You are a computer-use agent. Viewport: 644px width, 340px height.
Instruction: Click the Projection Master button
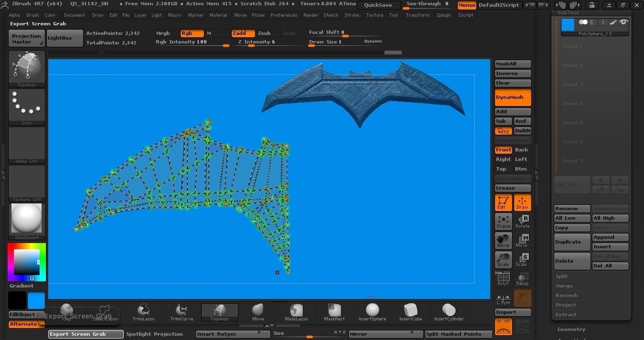[27, 38]
